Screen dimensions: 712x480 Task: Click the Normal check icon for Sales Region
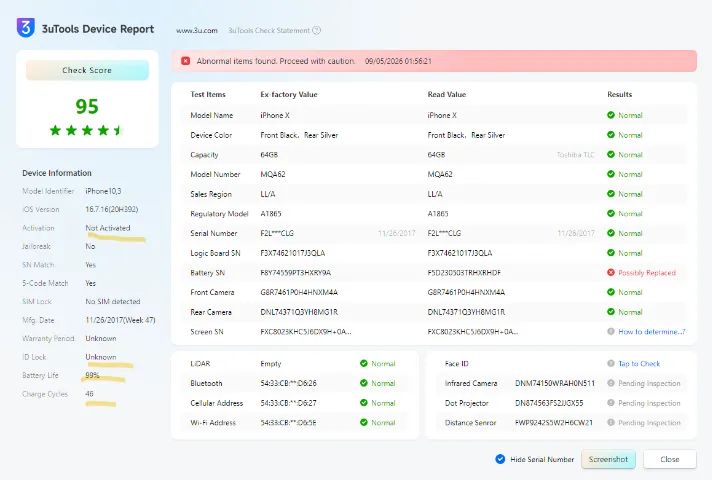pyautogui.click(x=611, y=194)
